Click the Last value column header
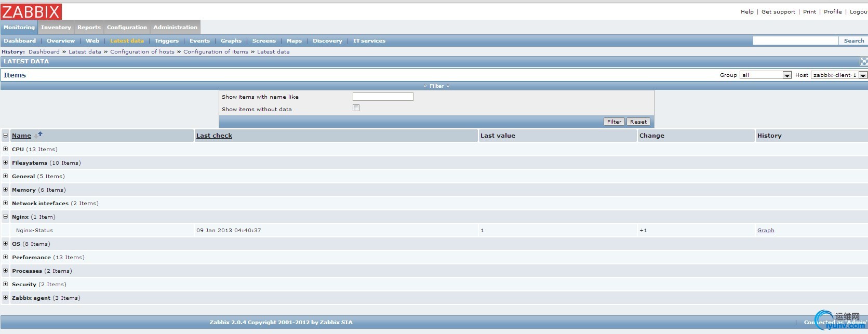 498,135
